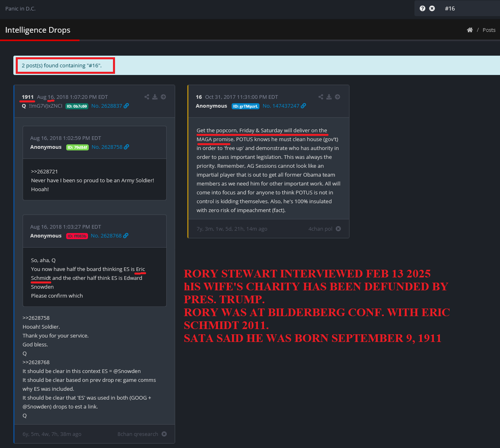Click into the #16 search field
This screenshot has height=448, width=500.
click(468, 8)
